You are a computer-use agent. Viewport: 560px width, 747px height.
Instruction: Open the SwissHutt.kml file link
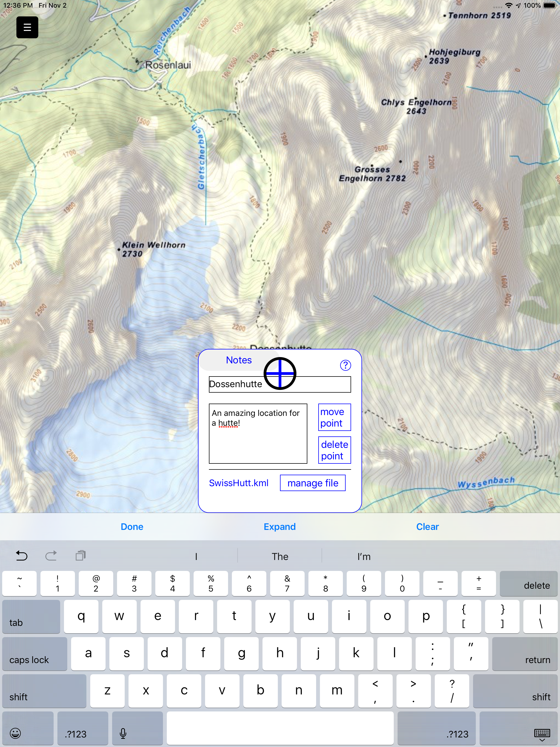238,483
